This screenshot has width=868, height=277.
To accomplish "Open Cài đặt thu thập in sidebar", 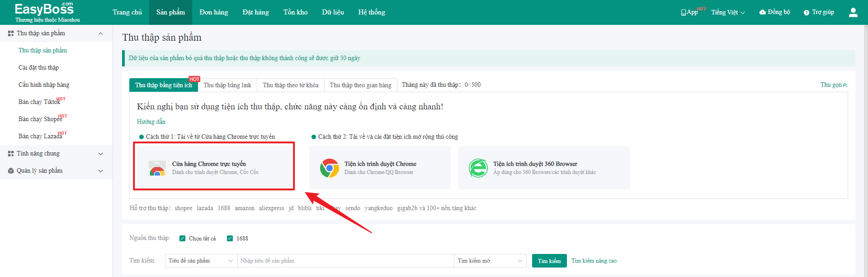I will (38, 68).
